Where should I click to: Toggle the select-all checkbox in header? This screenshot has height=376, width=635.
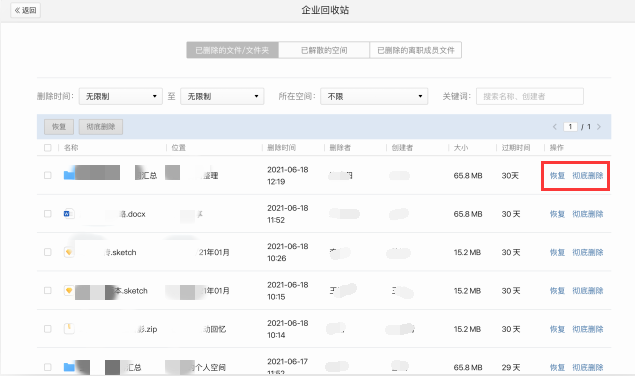(x=48, y=147)
